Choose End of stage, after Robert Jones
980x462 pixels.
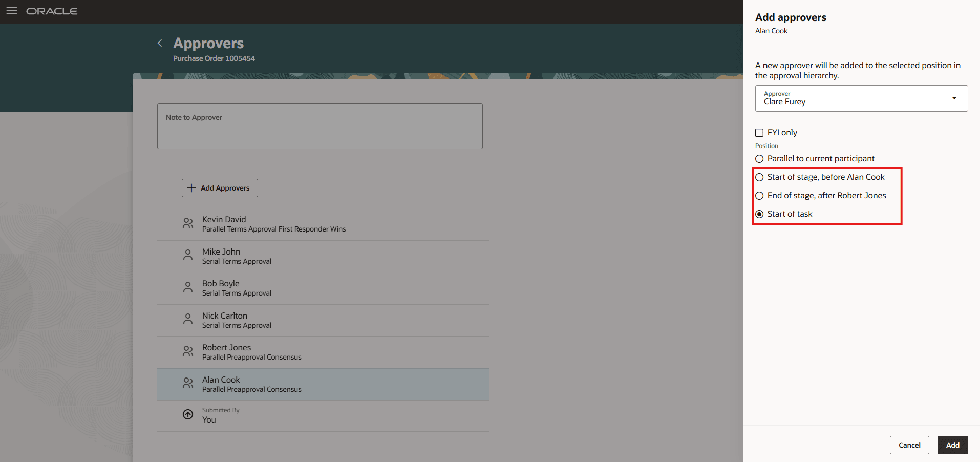tap(759, 195)
